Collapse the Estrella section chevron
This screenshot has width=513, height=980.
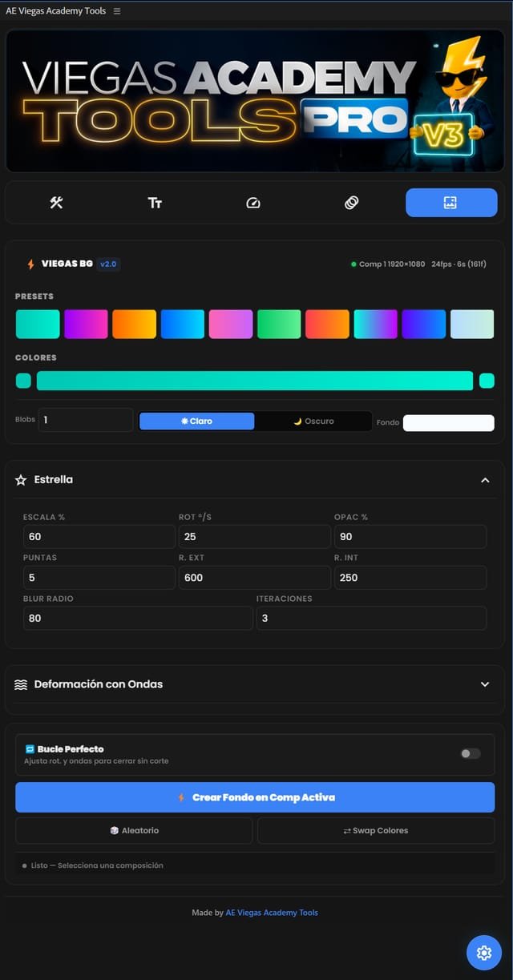485,480
